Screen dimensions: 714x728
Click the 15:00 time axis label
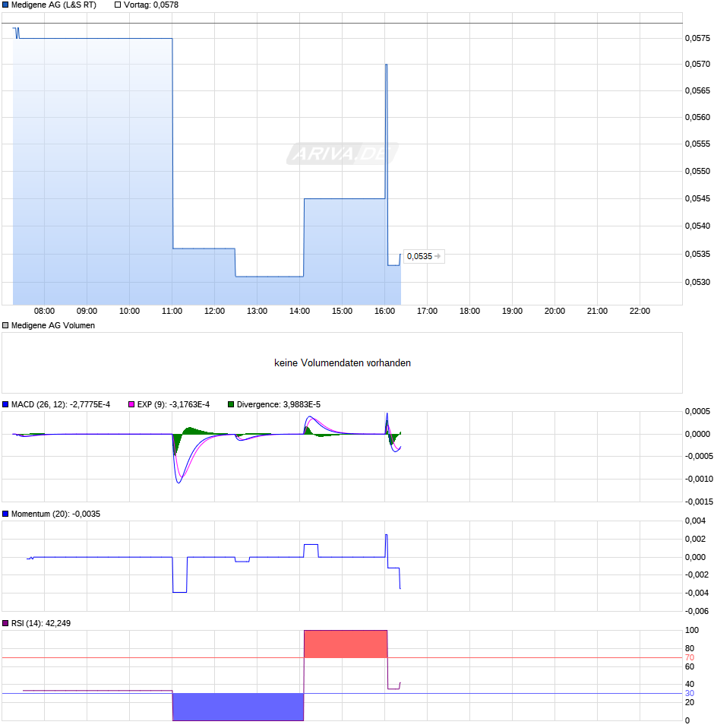342,311
